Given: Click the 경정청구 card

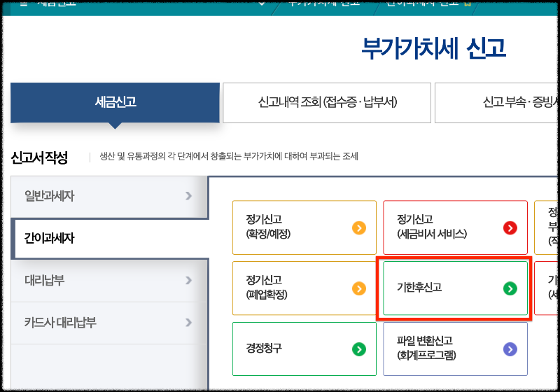Looking at the screenshot, I should [x=304, y=349].
